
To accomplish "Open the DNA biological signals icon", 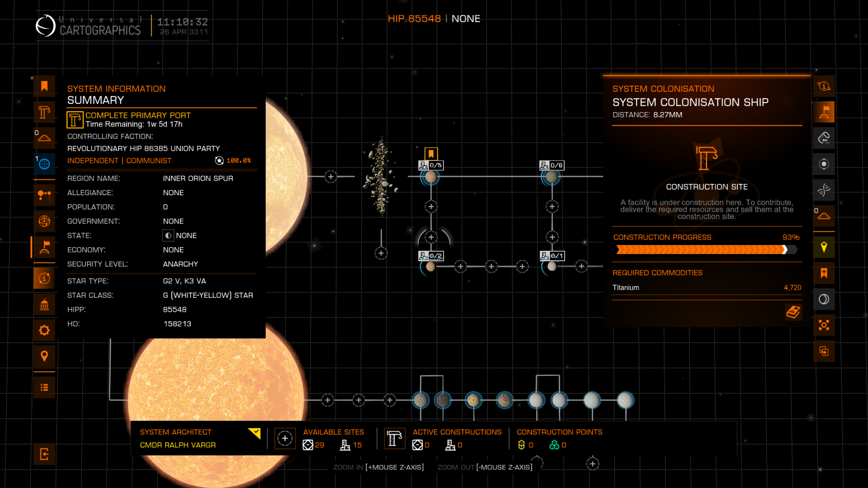I will pos(824,190).
